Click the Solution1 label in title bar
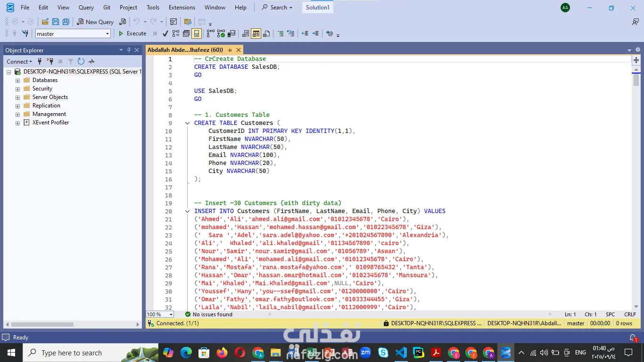The width and height of the screenshot is (644, 362). (318, 8)
